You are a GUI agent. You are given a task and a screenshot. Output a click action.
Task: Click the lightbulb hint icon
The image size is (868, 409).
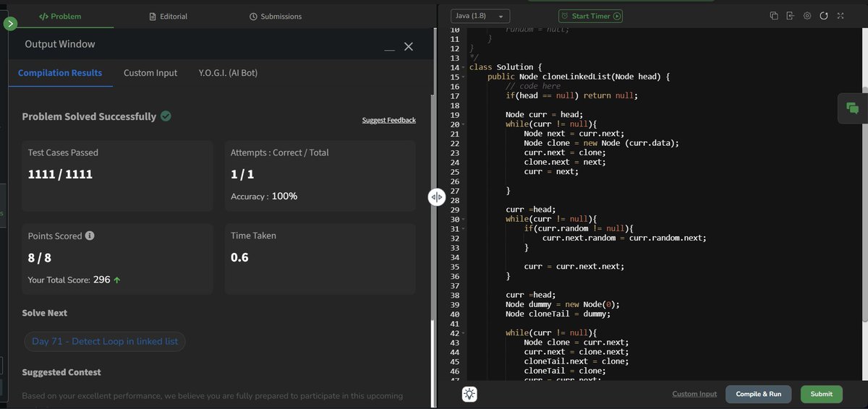click(469, 394)
